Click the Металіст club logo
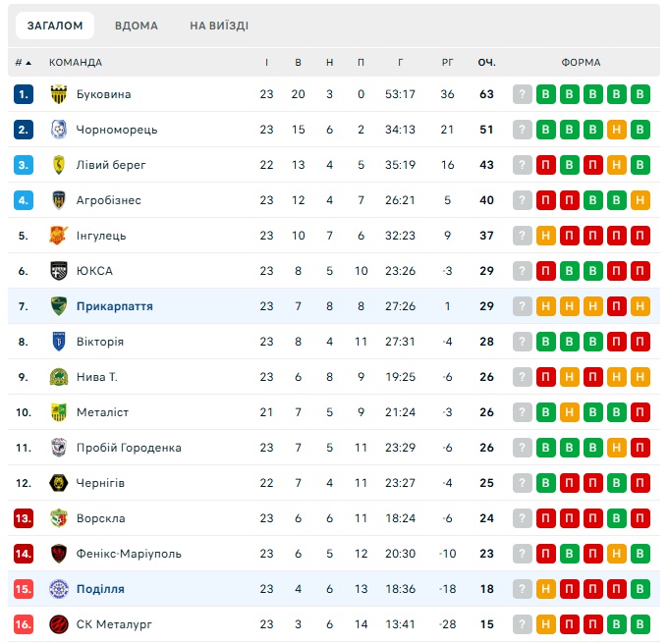 pyautogui.click(x=58, y=412)
